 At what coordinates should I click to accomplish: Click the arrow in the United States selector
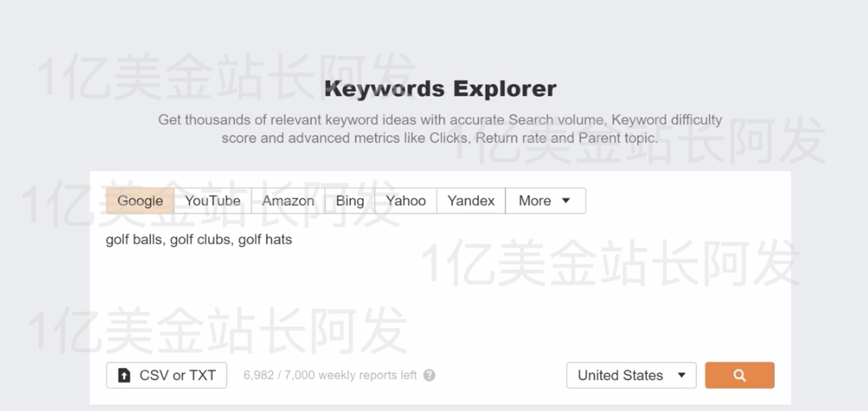682,375
